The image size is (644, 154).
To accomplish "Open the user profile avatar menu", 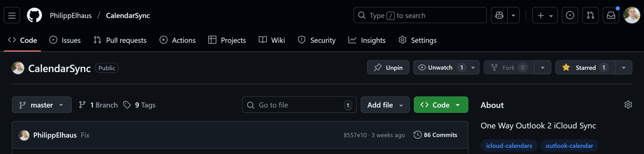I will [x=631, y=15].
